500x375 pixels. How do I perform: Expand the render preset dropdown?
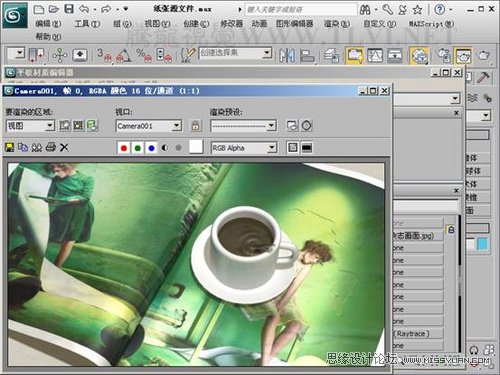(x=272, y=126)
